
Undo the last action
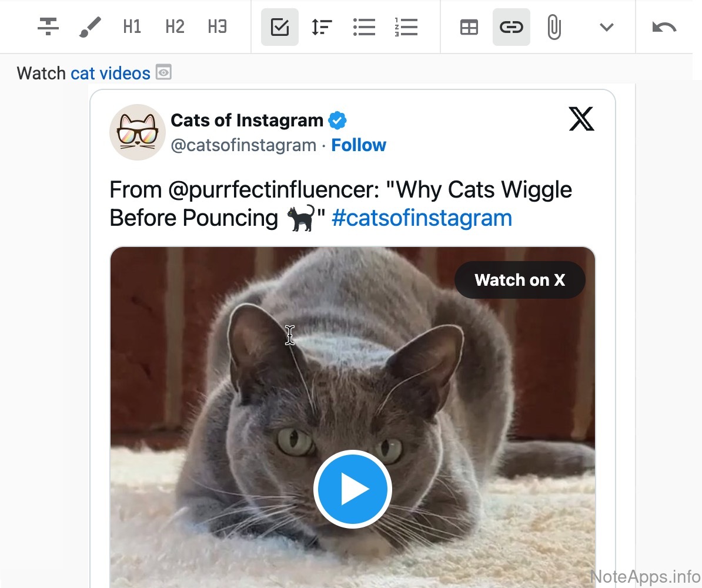point(664,27)
